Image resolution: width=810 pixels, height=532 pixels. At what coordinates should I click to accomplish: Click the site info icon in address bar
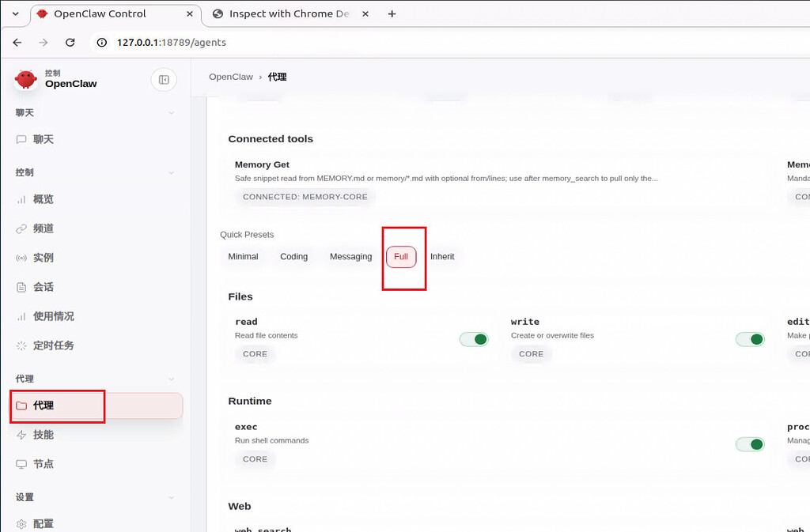(102, 43)
